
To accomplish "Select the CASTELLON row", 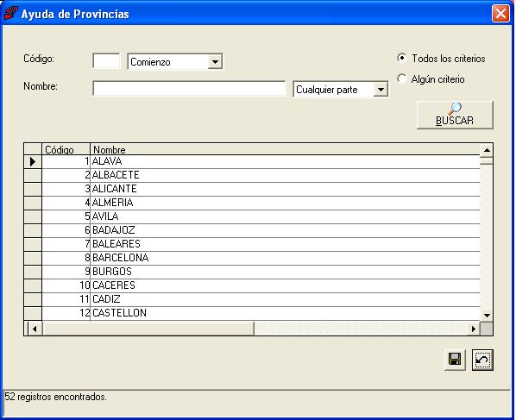I will pos(252,313).
